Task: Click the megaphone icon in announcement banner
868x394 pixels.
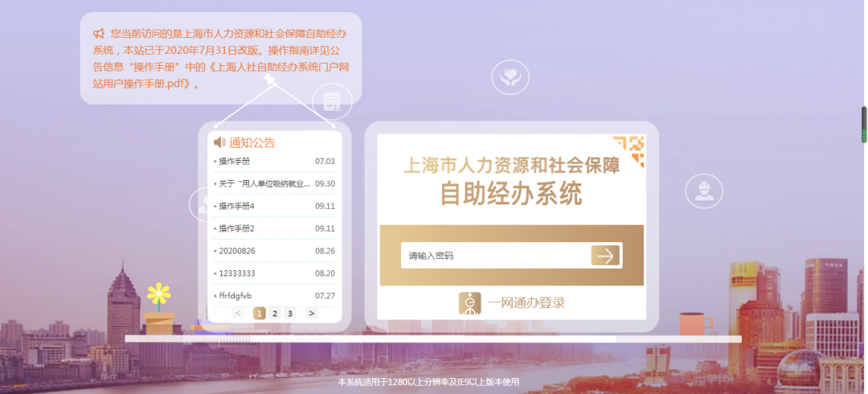Action: [99, 34]
